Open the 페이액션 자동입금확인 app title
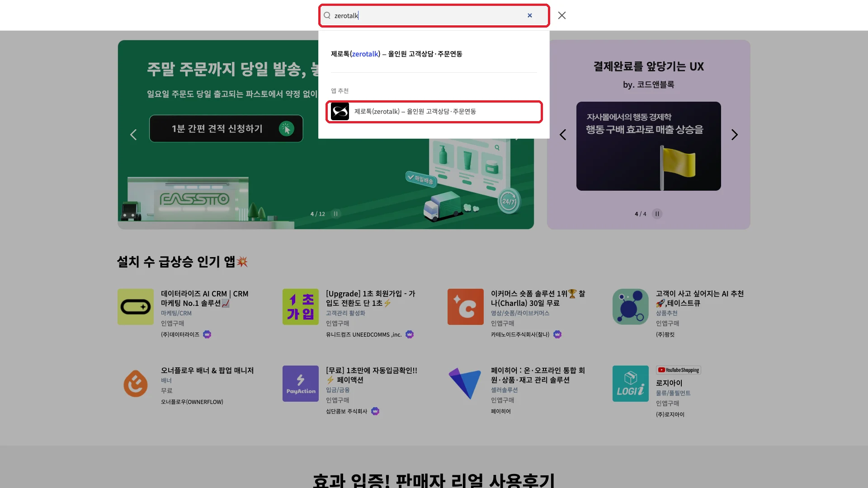This screenshot has width=868, height=488. (372, 375)
